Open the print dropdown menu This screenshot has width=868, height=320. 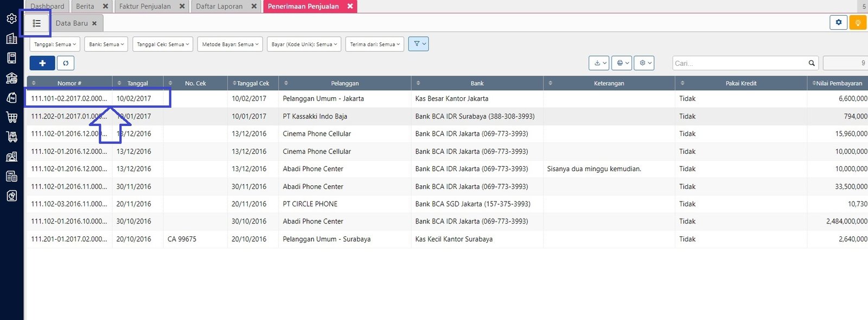[622, 63]
